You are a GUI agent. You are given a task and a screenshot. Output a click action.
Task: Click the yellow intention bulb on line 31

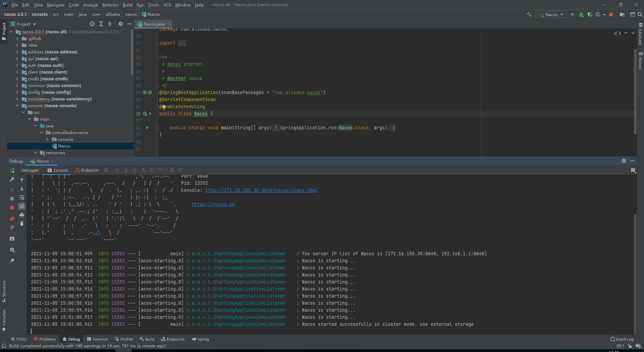click(164, 107)
